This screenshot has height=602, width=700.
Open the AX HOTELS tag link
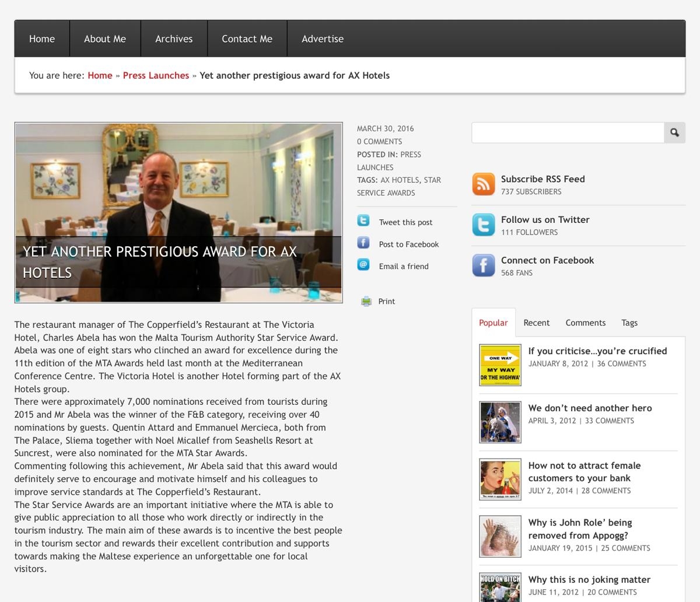click(400, 180)
